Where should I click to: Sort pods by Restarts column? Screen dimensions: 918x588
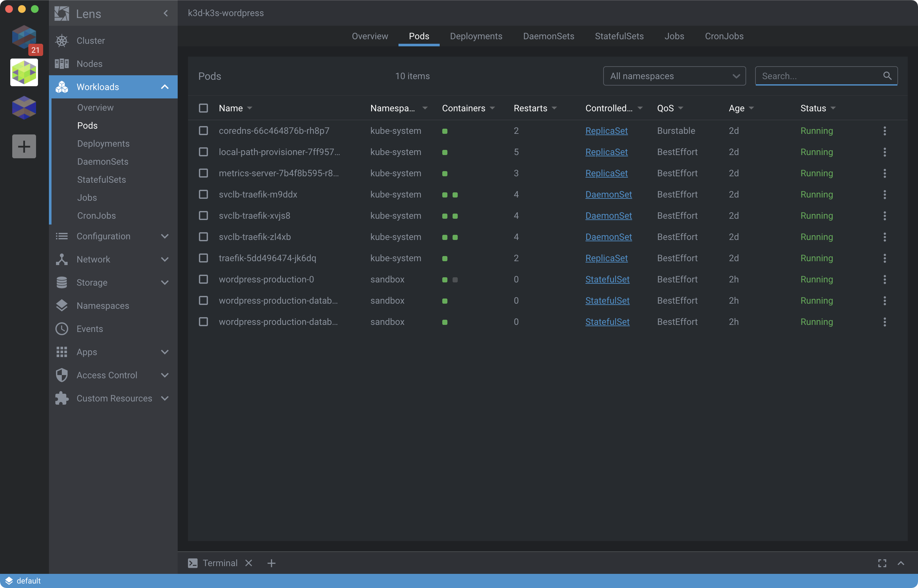[535, 108]
